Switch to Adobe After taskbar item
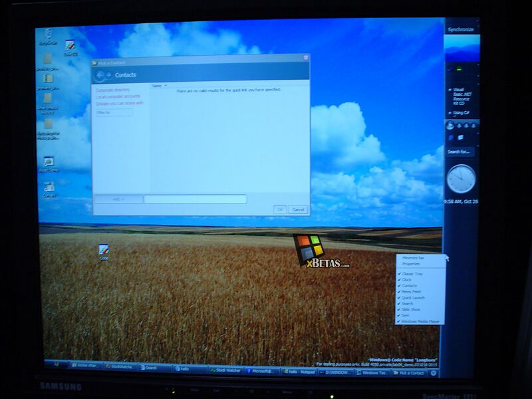This screenshot has width=532, height=399. pyautogui.click(x=86, y=365)
